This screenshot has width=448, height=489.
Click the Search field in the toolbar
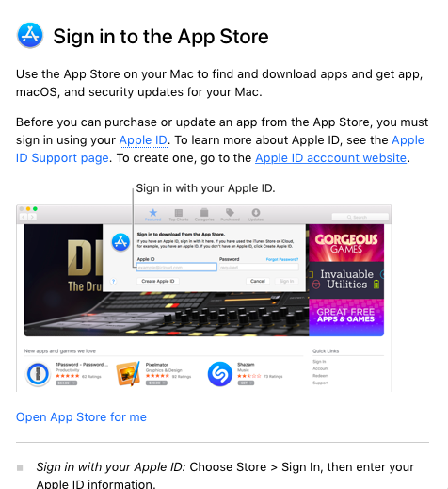point(360,217)
